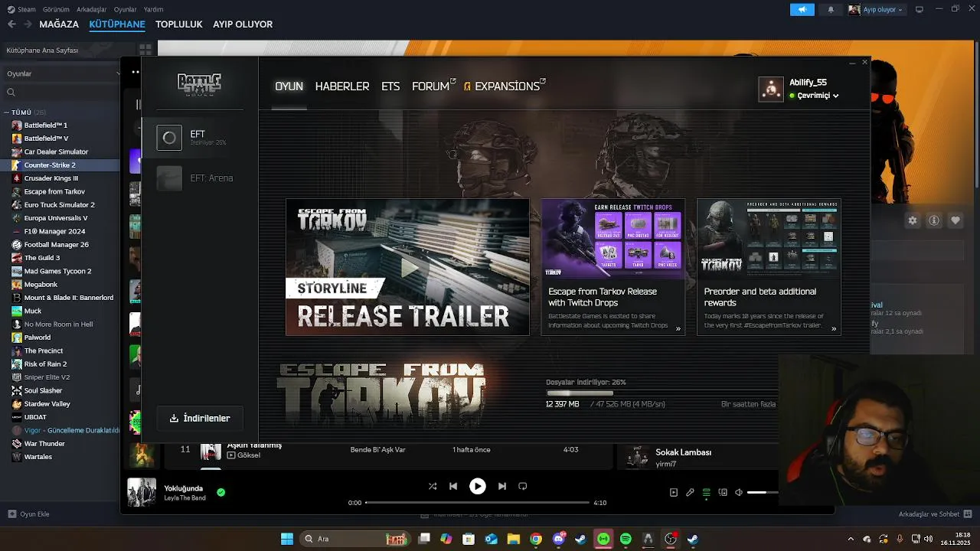Open the AYIP OLUYOR profile tab

tap(243, 24)
